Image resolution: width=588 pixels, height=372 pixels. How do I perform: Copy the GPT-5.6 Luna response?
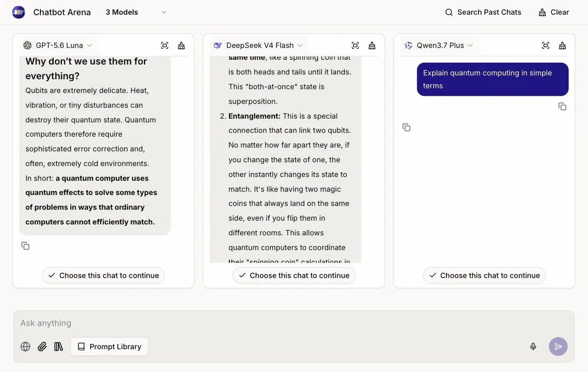[x=26, y=246]
